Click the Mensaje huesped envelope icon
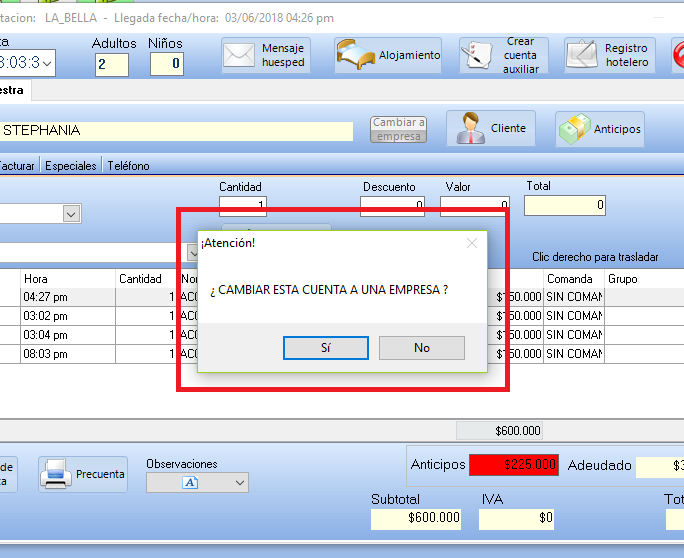Viewport: 684px width, 558px height. pos(239,56)
